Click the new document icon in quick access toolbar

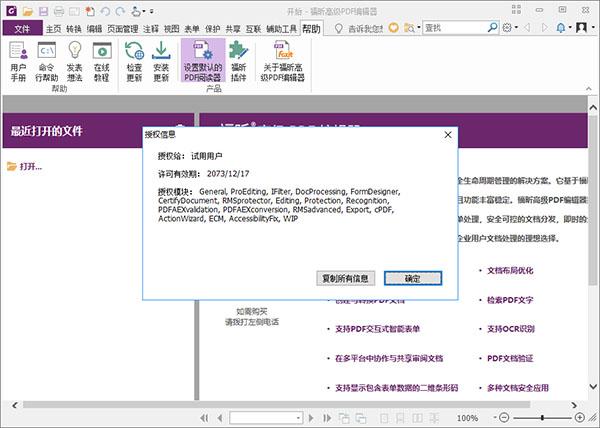(x=90, y=11)
